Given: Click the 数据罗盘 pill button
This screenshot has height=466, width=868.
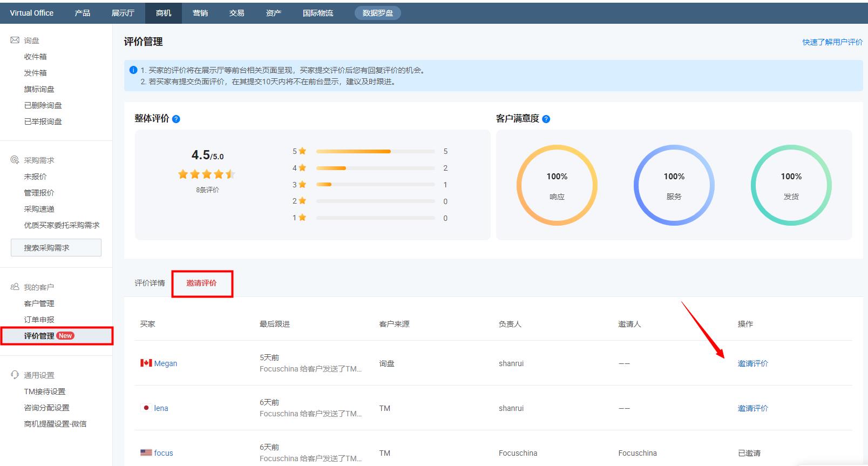Looking at the screenshot, I should 378,13.
